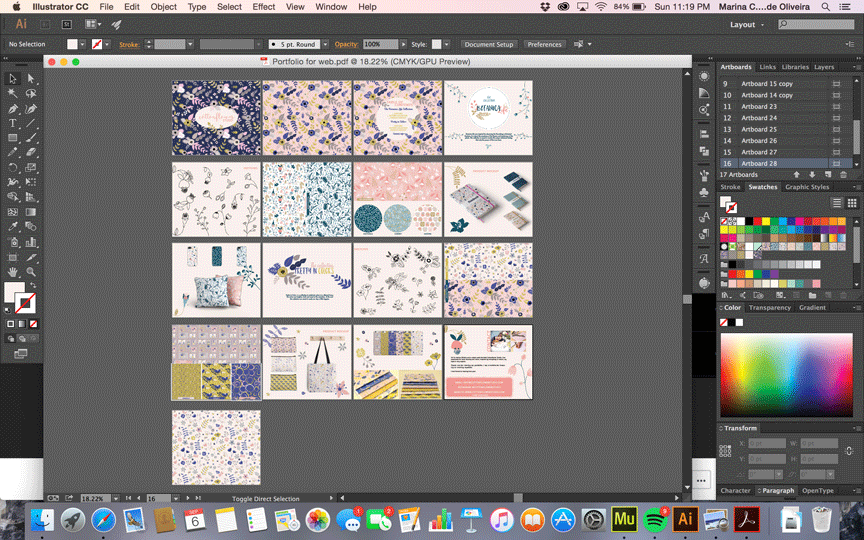Delete artboard using trash icon in Artboards panel

click(x=843, y=175)
